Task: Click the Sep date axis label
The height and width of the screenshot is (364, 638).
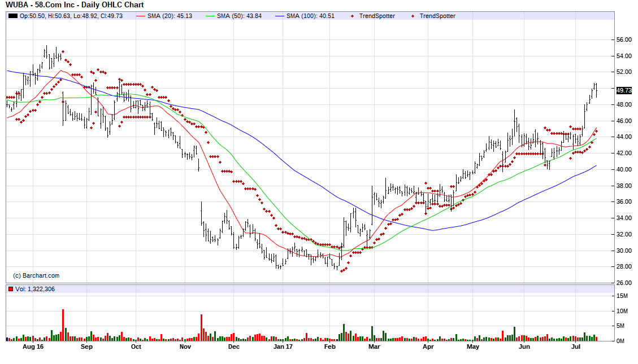Action: pyautogui.click(x=86, y=347)
